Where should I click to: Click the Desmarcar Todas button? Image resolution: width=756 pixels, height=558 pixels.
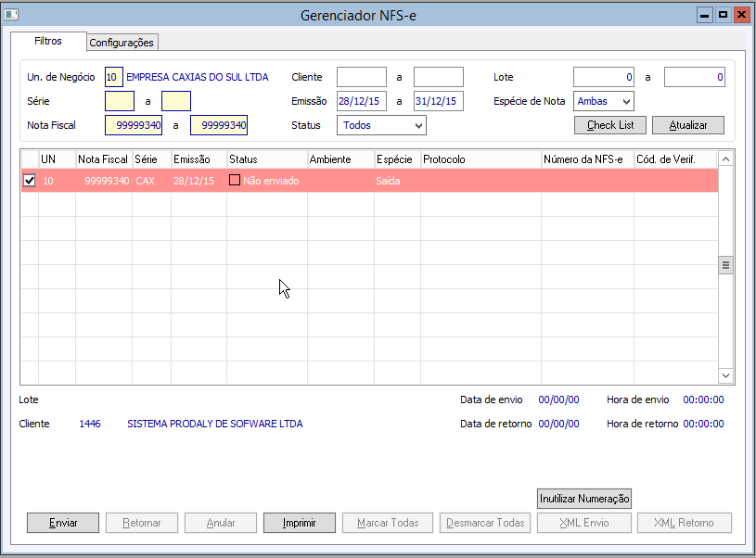[485, 523]
